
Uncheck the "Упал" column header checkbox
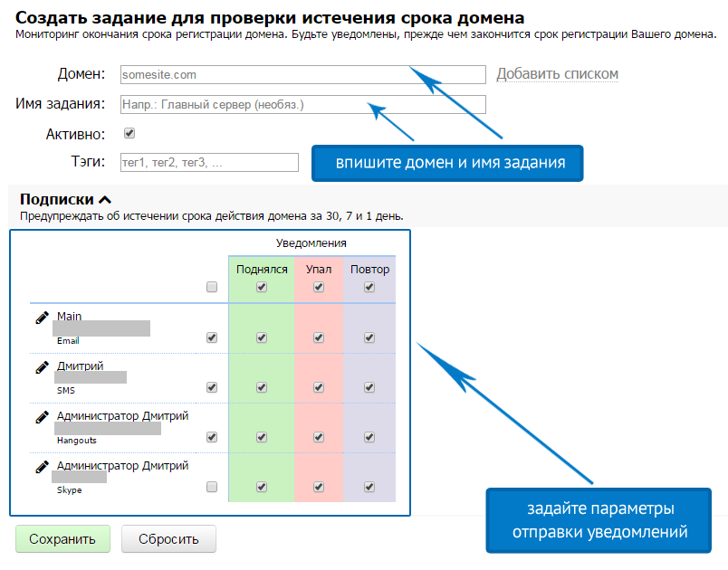318,286
